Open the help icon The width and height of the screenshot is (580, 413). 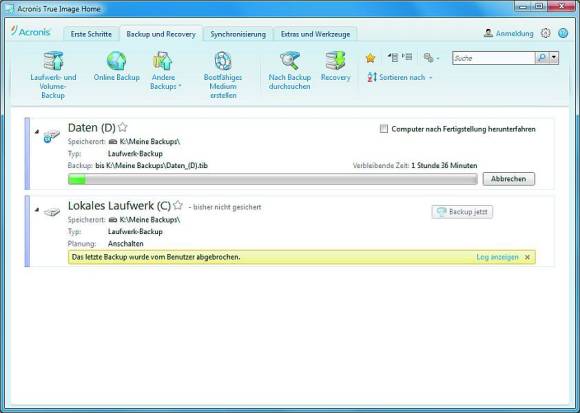pos(563,33)
